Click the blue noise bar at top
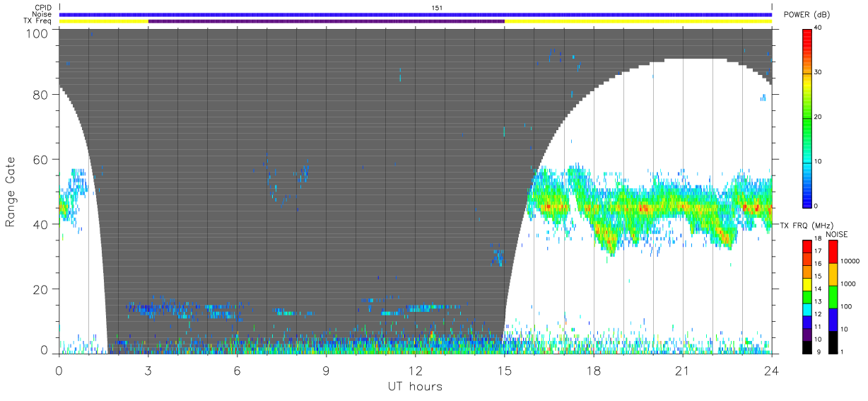868x401 pixels. coord(416,14)
